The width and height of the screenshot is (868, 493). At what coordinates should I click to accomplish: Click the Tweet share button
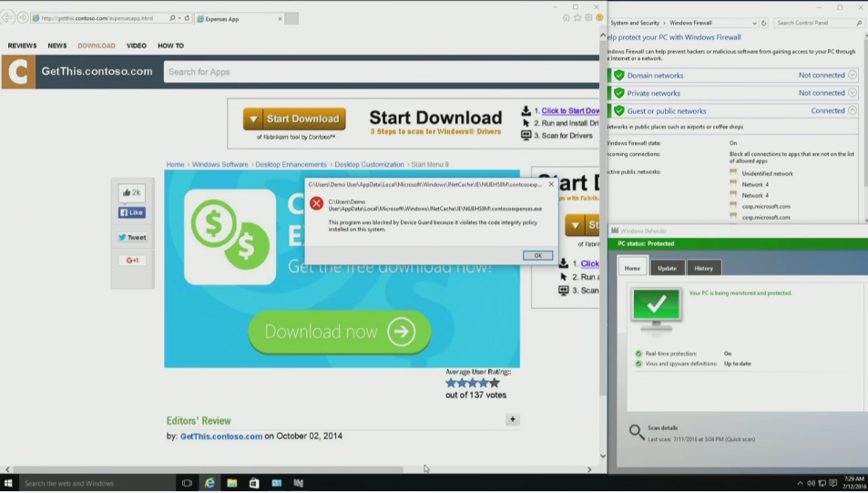[x=131, y=238]
